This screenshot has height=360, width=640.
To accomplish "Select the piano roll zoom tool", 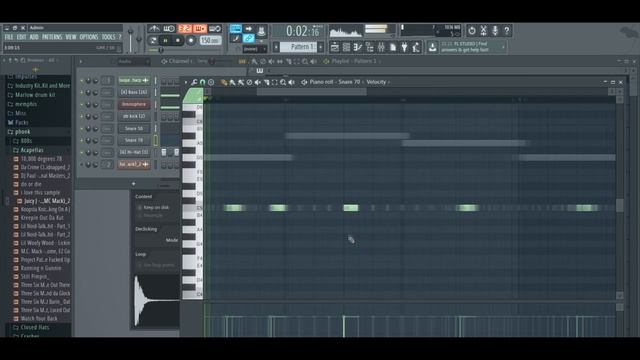I will (283, 82).
